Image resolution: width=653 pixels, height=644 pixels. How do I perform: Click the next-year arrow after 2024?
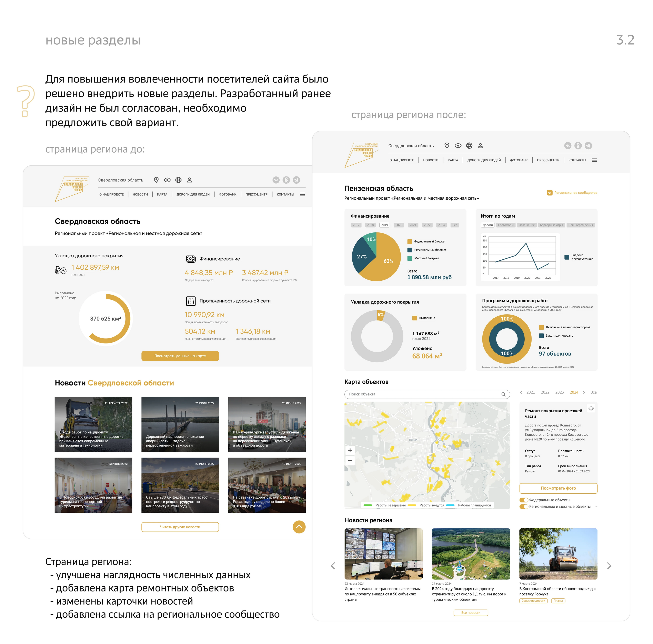[x=584, y=393]
